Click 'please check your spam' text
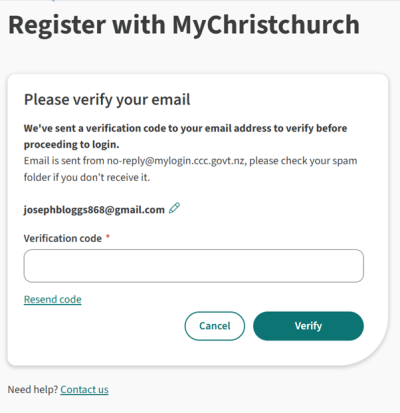Viewport: 400px width, 413px height. (x=303, y=161)
